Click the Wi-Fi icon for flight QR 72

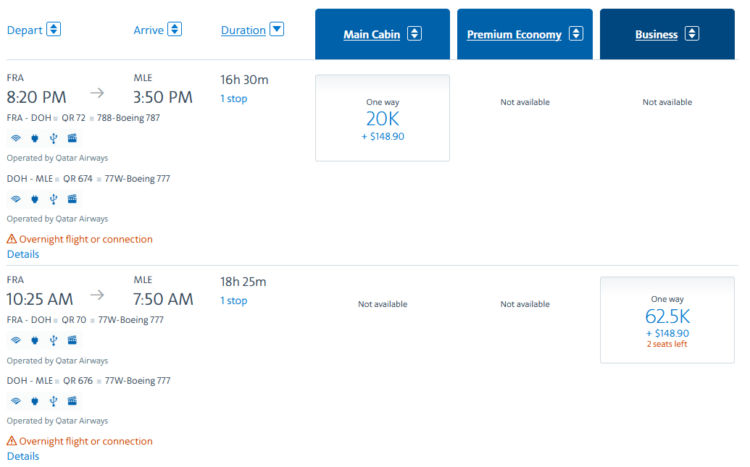[x=15, y=138]
